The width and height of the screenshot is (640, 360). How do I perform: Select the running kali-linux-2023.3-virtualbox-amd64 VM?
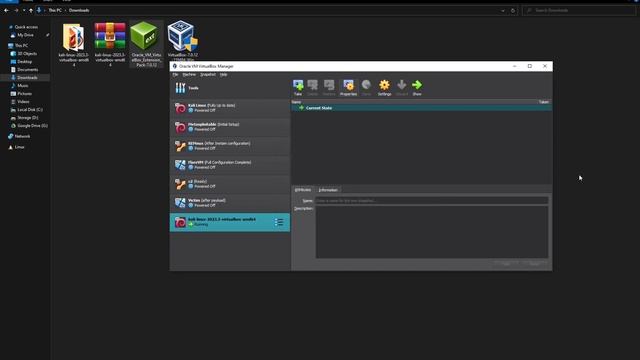point(230,222)
